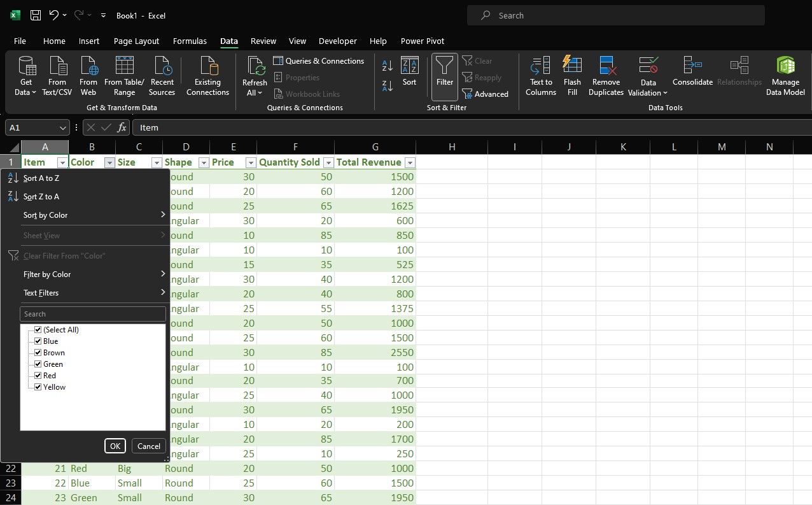Image resolution: width=812 pixels, height=505 pixels.
Task: Click in the filter search box
Action: click(93, 313)
